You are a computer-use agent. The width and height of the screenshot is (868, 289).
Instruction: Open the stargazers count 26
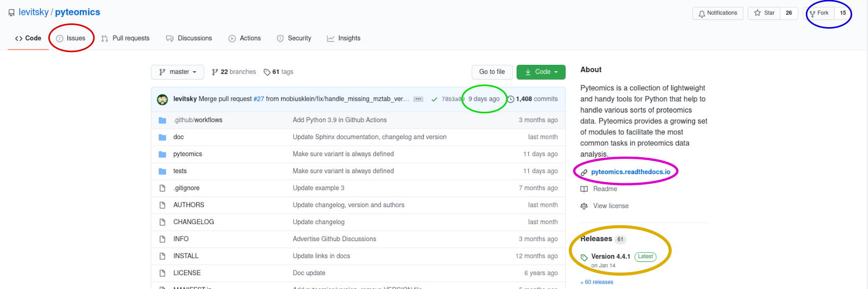(789, 13)
